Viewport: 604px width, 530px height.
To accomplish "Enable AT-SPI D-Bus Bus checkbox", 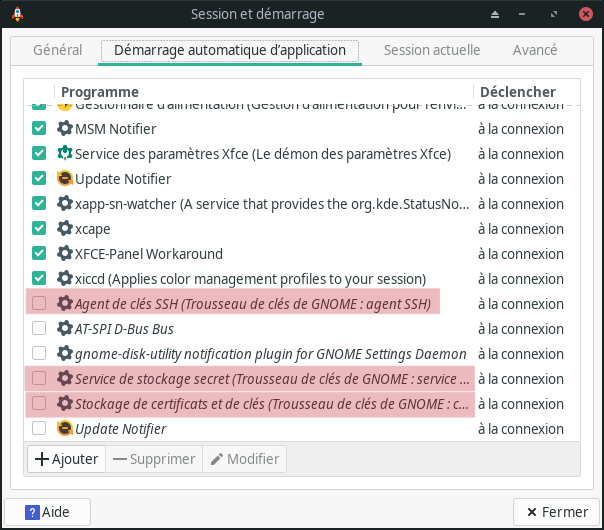I will pos(39,329).
